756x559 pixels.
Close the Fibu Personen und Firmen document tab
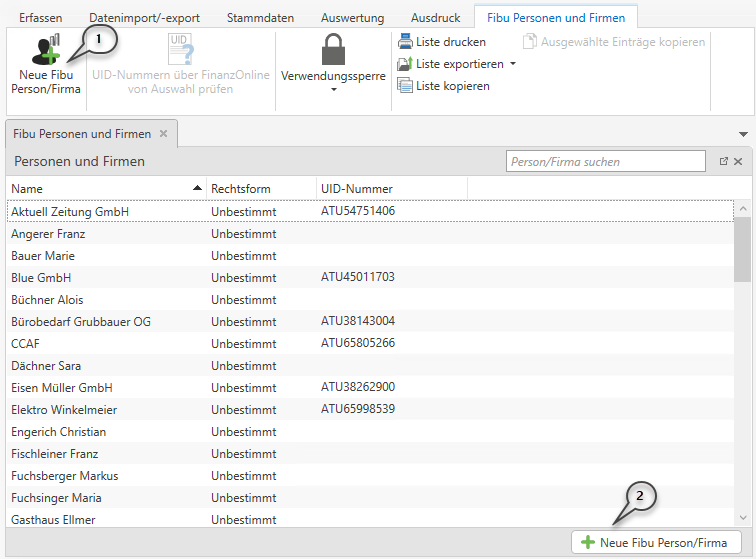point(164,133)
